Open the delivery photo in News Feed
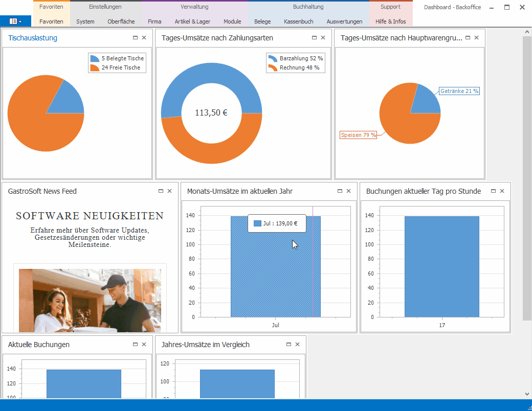Screen dimensions: 532x411 pyautogui.click(x=90, y=301)
